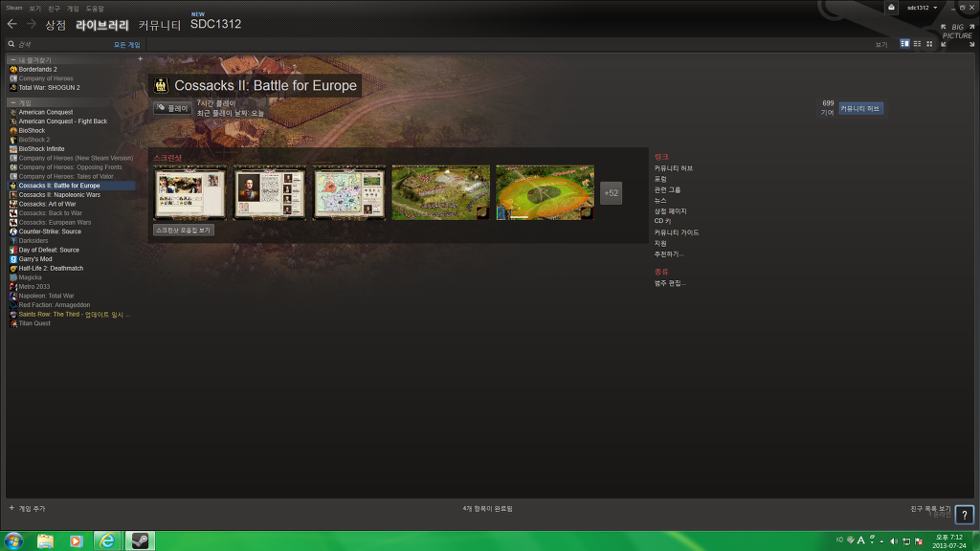Open Internet Explorer from the taskbar
980x551 pixels.
click(107, 540)
